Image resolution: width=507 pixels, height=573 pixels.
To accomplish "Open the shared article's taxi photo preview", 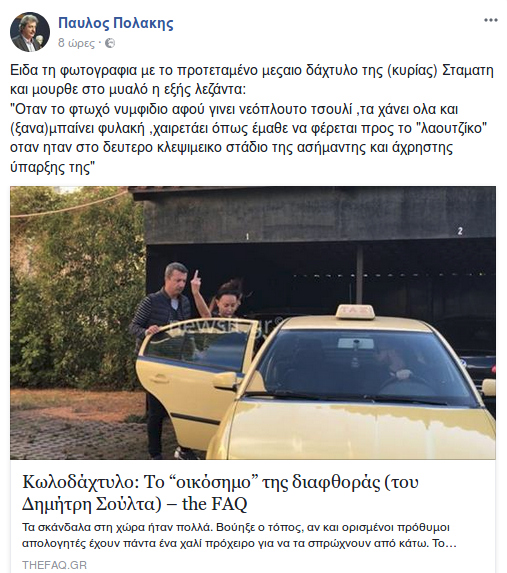I will (253, 323).
